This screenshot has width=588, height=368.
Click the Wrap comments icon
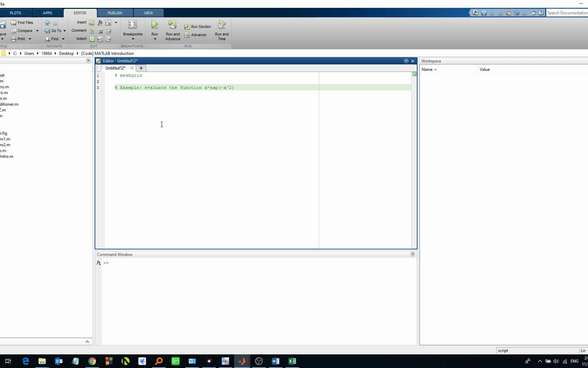(x=108, y=31)
